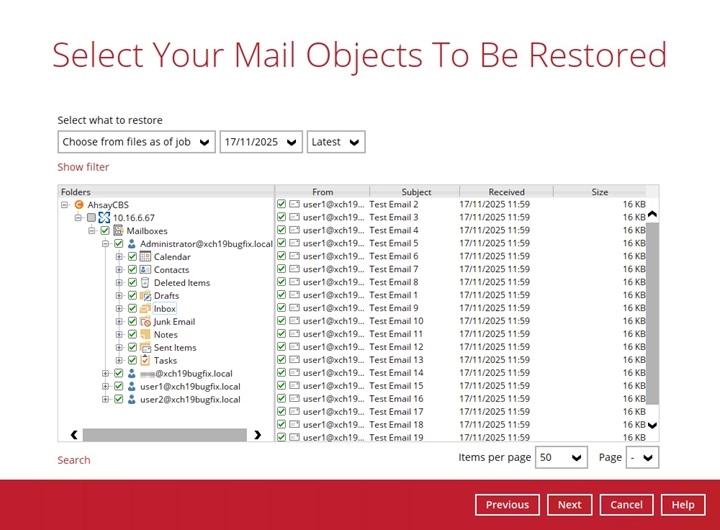Click the envelope icon for Test Email 10
Screen dimensions: 720x530
click(294, 321)
